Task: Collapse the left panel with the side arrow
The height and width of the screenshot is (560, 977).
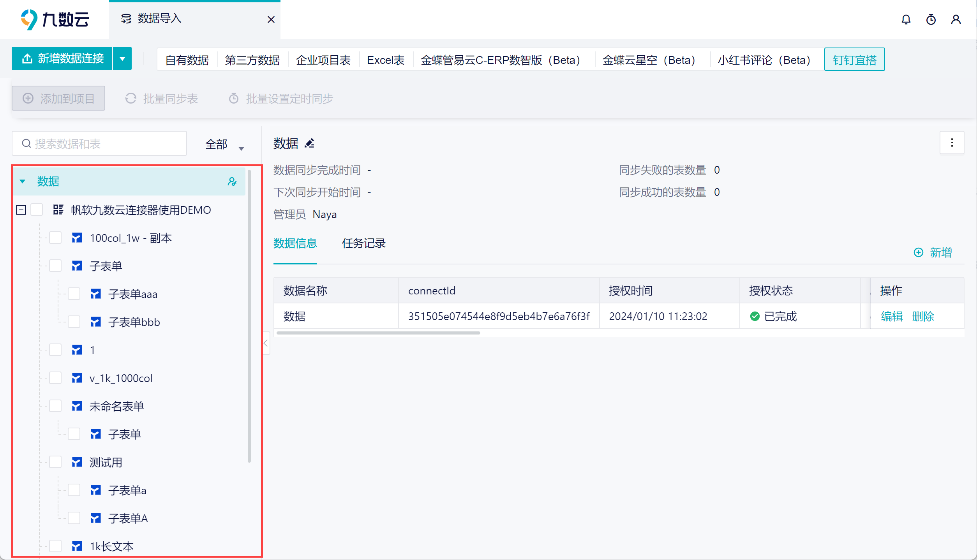Action: click(x=266, y=343)
